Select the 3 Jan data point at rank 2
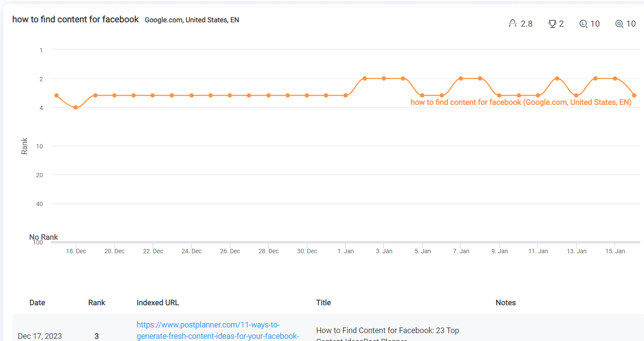The image size is (644, 341). coord(384,79)
